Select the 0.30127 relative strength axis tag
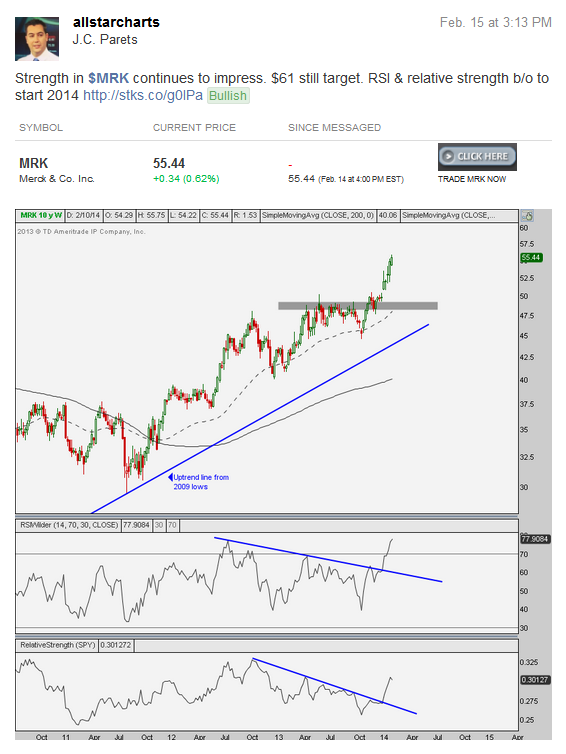 click(535, 680)
